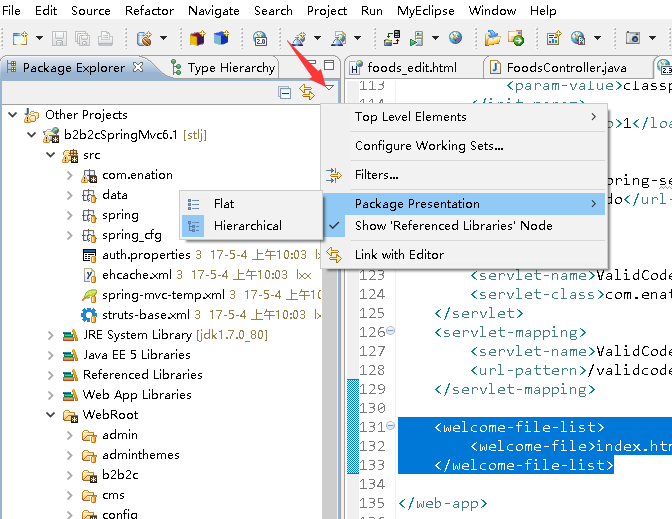672x519 pixels.
Task: Toggle Link with Editor menu entry
Action: 465,255
